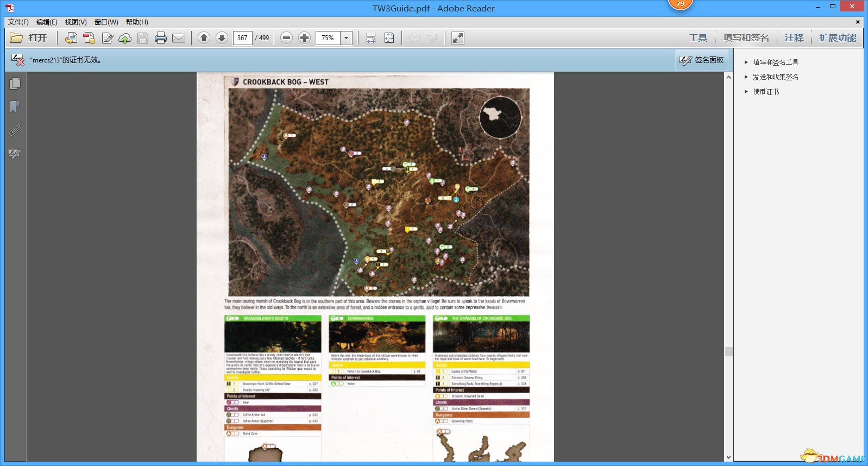Click the highlight text icon
Screen dimensions: 868x466
(432, 38)
